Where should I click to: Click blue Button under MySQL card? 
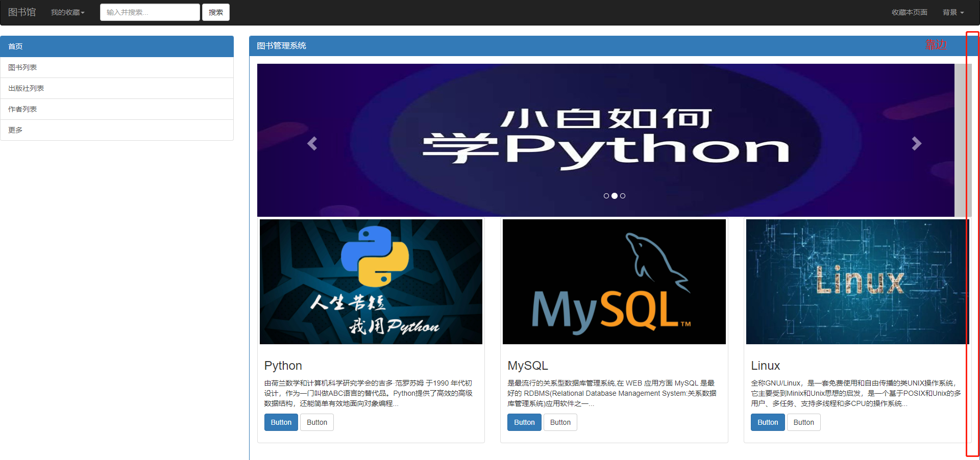524,422
